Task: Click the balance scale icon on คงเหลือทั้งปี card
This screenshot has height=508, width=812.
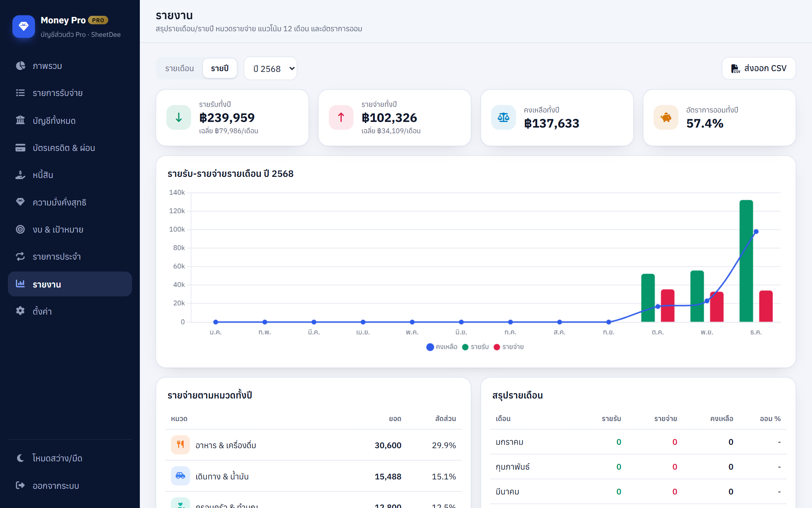Action: [x=504, y=117]
